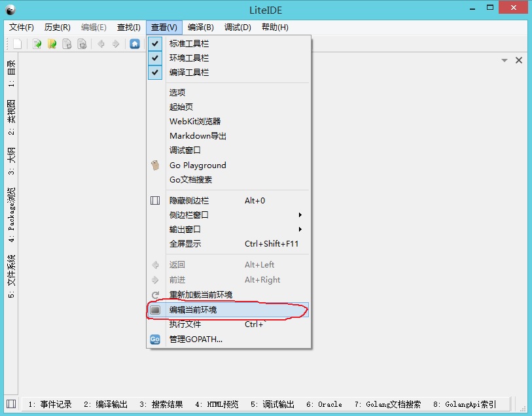The image size is (532, 416).
Task: Close the editor pane with the X icon
Action: point(519,60)
